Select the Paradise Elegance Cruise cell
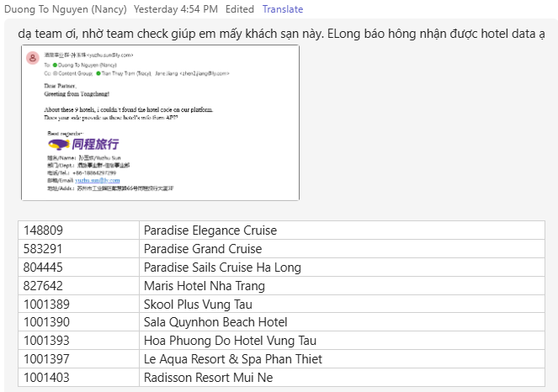The height and width of the screenshot is (392, 558). pos(210,230)
